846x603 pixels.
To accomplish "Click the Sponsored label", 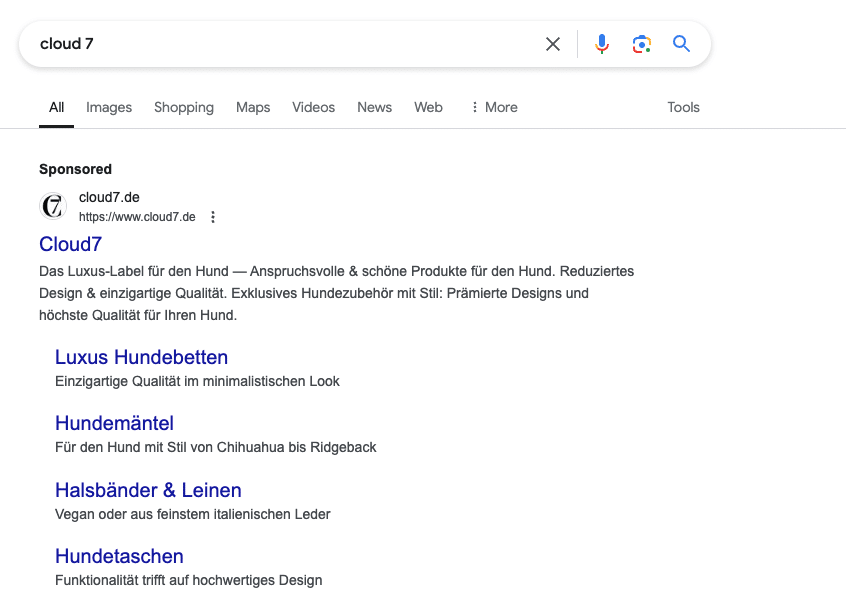I will 76,169.
